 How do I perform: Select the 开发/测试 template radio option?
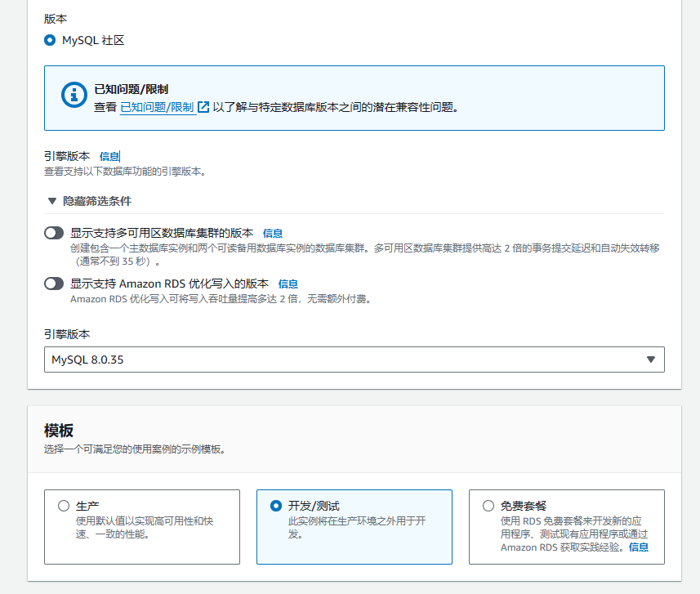click(x=276, y=506)
